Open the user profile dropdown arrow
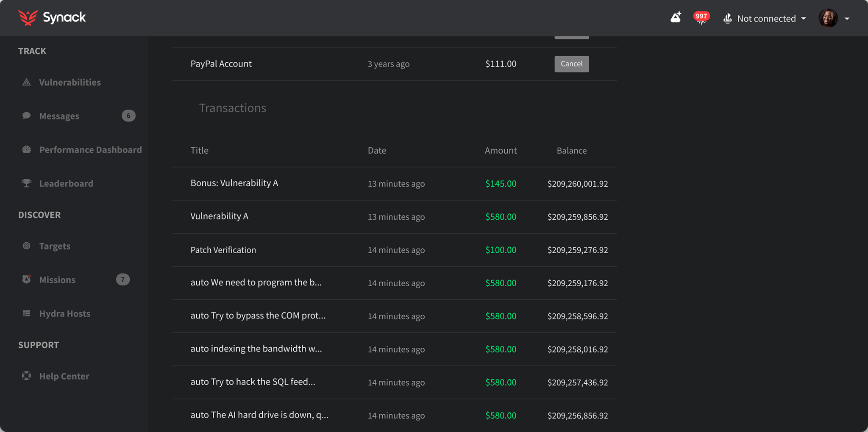 click(847, 19)
